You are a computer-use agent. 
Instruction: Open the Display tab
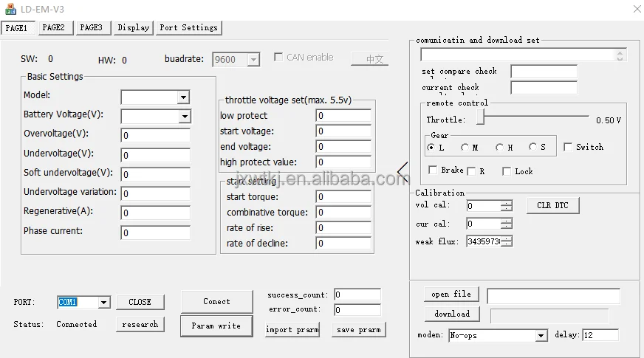pyautogui.click(x=134, y=27)
